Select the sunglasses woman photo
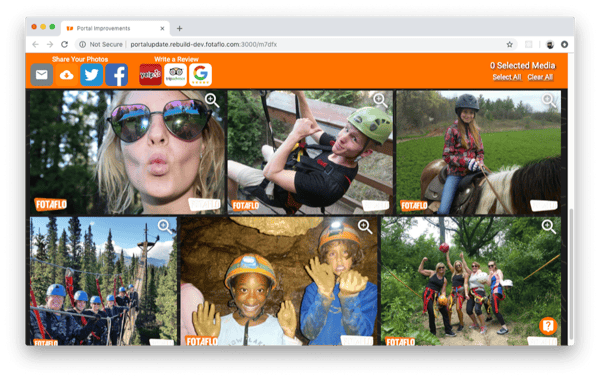600x379 pixels. point(127,152)
